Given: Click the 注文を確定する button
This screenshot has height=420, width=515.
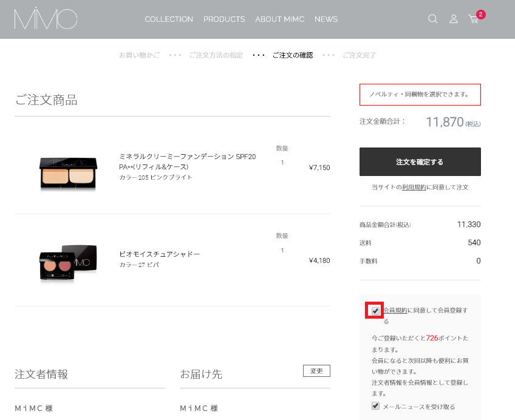Looking at the screenshot, I should (420, 162).
